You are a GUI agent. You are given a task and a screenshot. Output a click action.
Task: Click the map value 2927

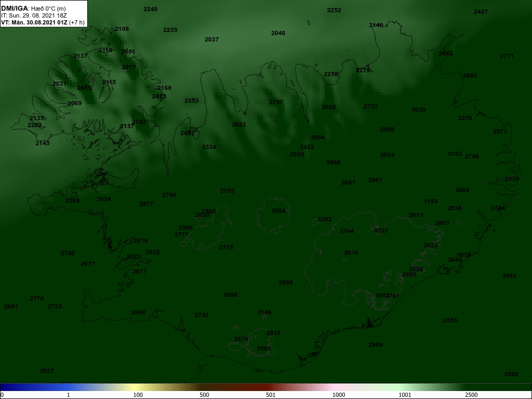[47, 371]
